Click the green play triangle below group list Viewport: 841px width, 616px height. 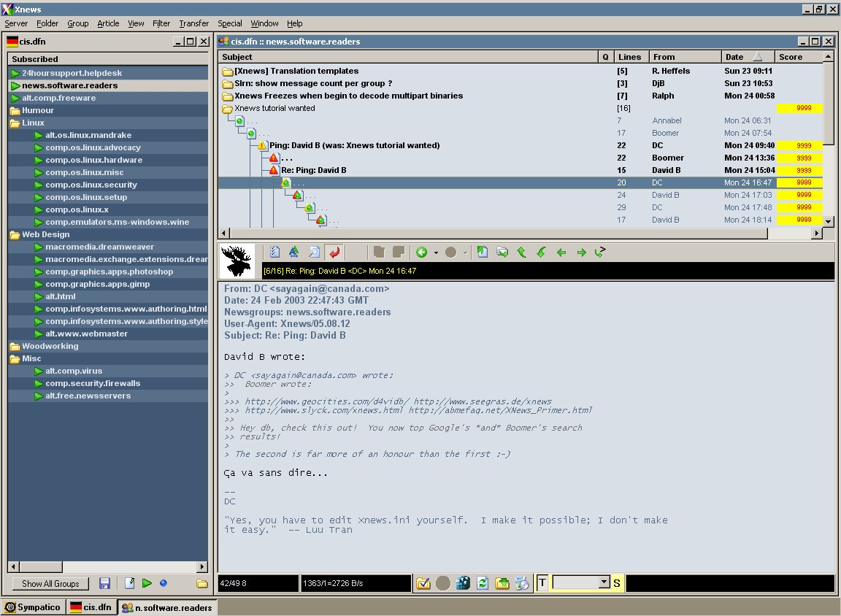(147, 583)
